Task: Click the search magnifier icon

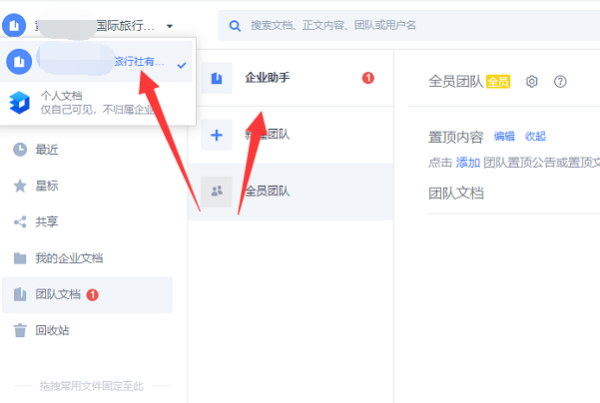Action: coord(235,26)
